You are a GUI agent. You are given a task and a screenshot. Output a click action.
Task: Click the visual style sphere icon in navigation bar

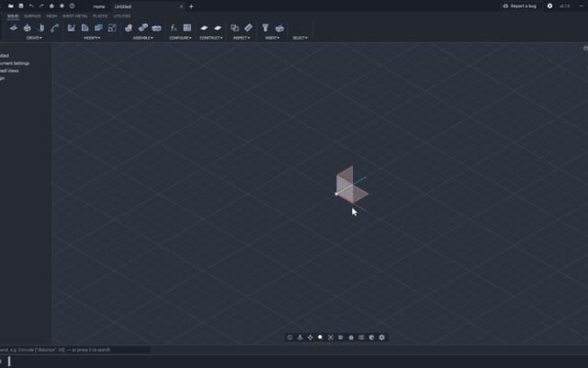coord(371,338)
